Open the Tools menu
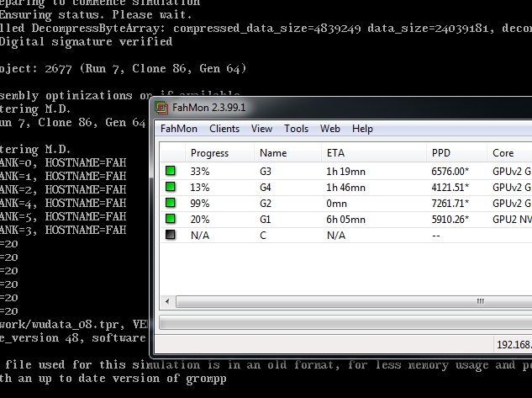The image size is (532, 398). point(296,129)
